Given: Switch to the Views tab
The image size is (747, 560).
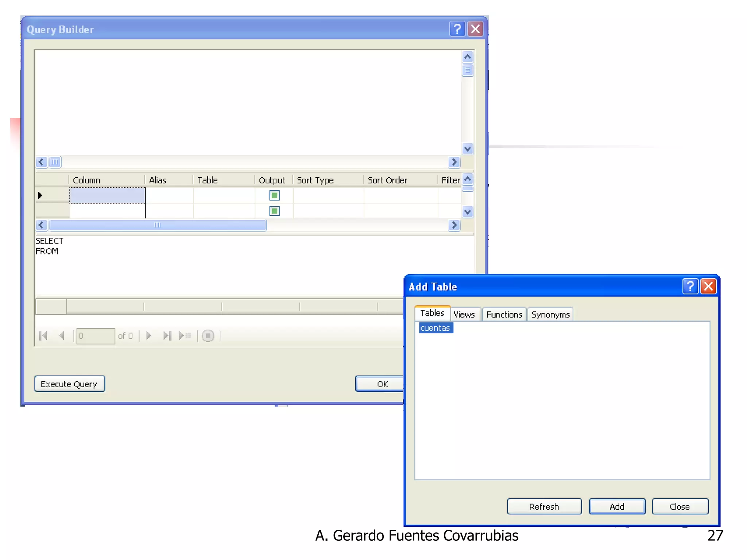Looking at the screenshot, I should (x=464, y=315).
